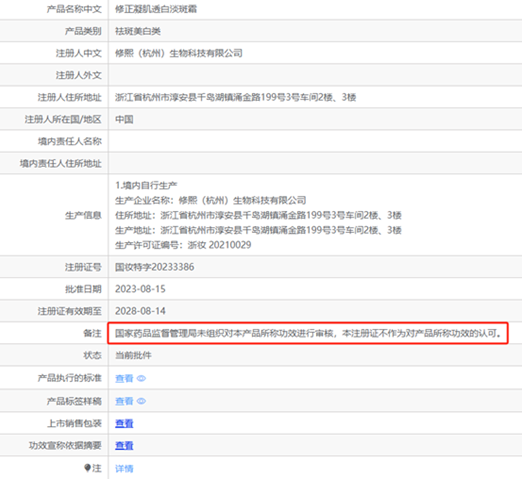
Task: Click the registrant name in 注册人中文 row
Action: click(179, 53)
